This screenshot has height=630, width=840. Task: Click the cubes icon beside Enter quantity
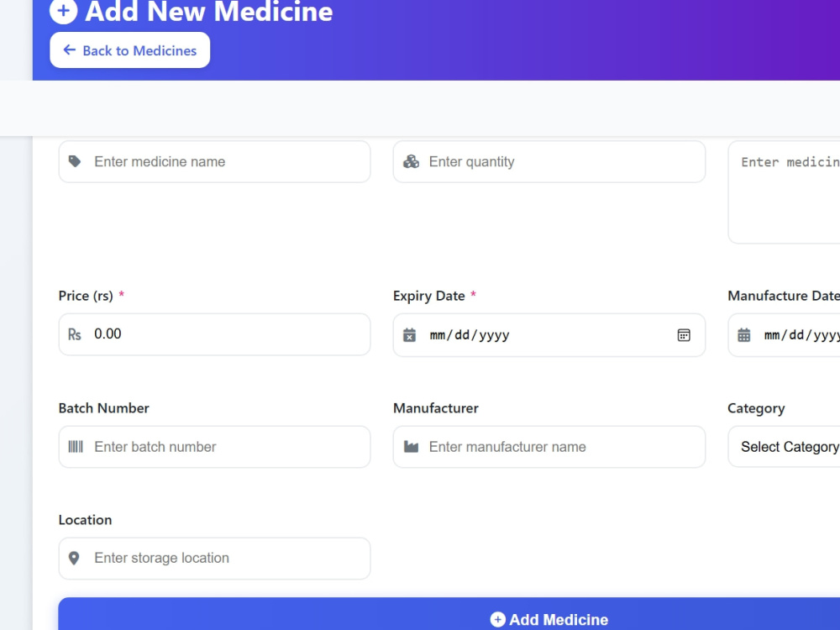(411, 161)
